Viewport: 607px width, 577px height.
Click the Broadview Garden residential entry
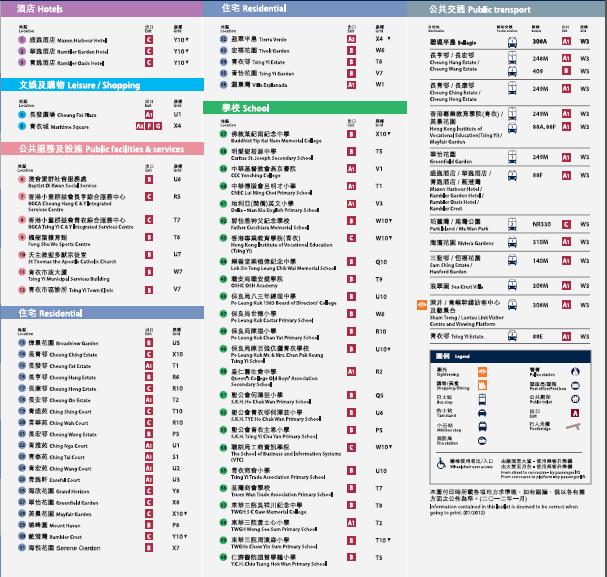click(63, 343)
